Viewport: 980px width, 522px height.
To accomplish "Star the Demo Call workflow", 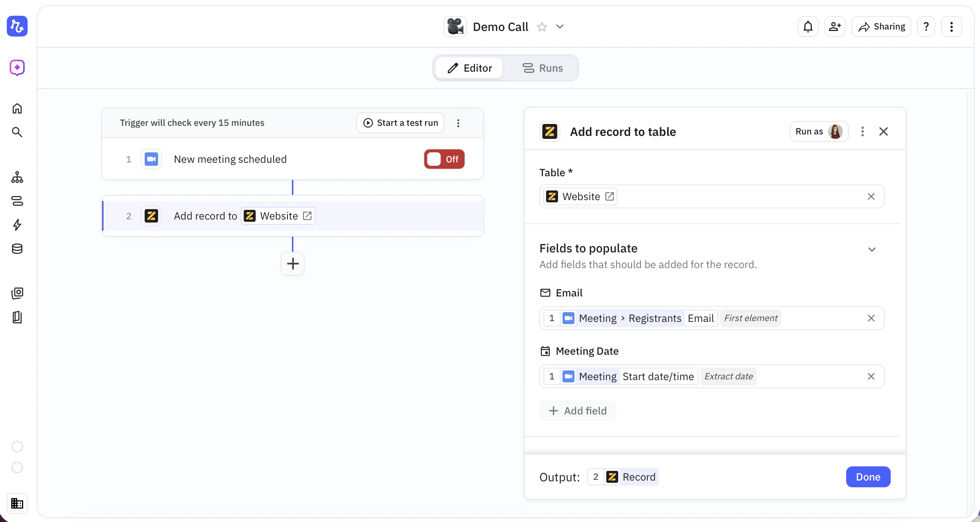I will pyautogui.click(x=542, y=27).
